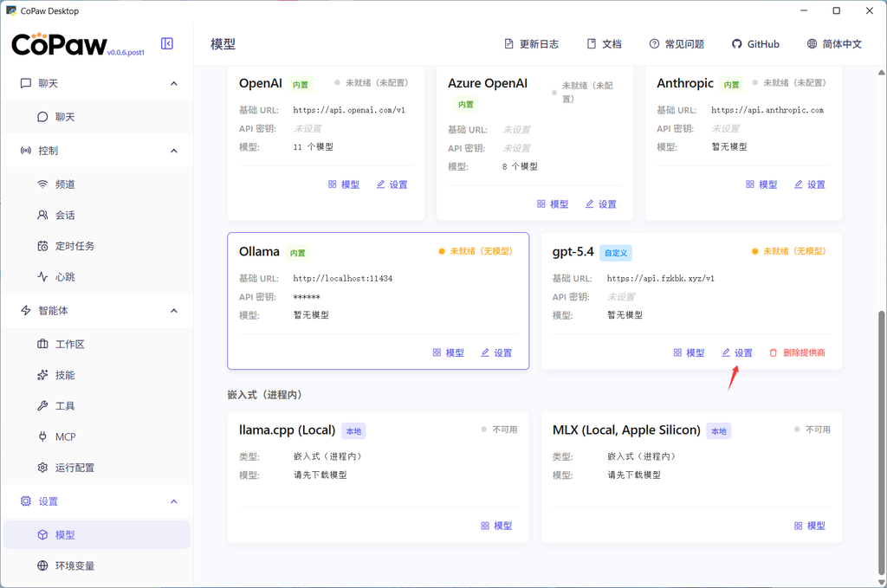Open 模型 on MLX Apple Silicon card

tap(810, 526)
